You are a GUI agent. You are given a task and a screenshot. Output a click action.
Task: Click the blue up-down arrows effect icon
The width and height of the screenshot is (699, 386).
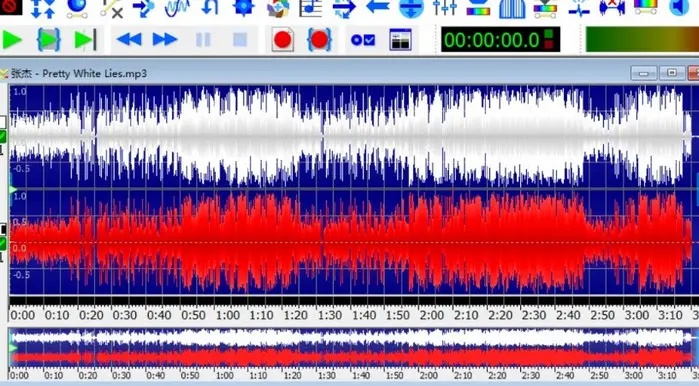coord(43,8)
